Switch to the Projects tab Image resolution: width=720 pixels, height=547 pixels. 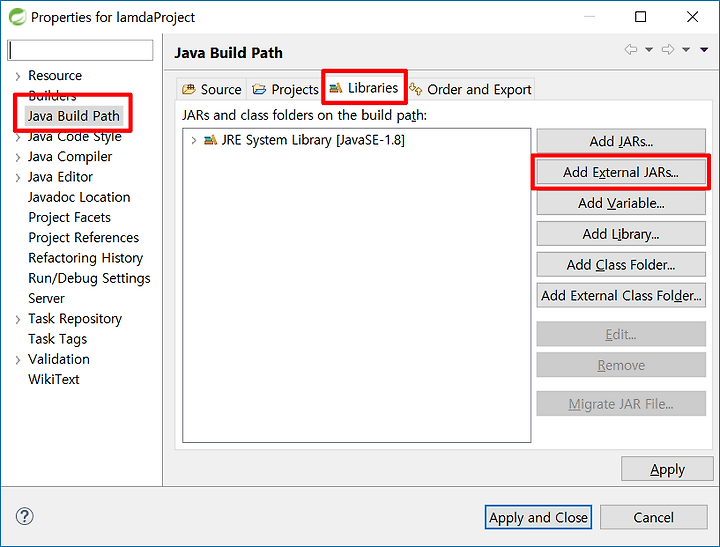point(285,89)
